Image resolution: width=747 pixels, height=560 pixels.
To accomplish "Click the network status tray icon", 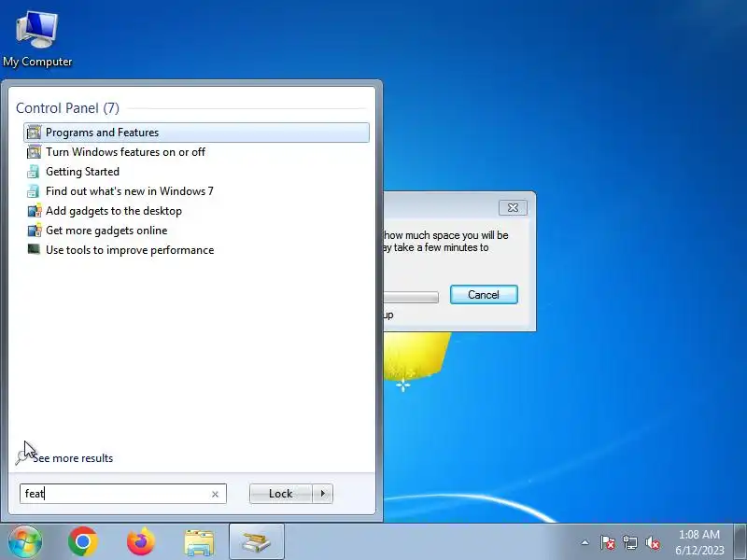I will click(x=630, y=542).
